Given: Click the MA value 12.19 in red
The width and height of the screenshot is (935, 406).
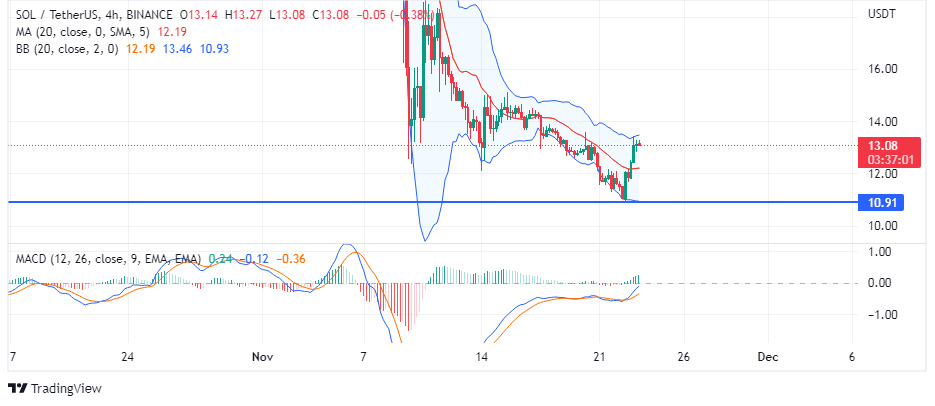Looking at the screenshot, I should point(171,32).
